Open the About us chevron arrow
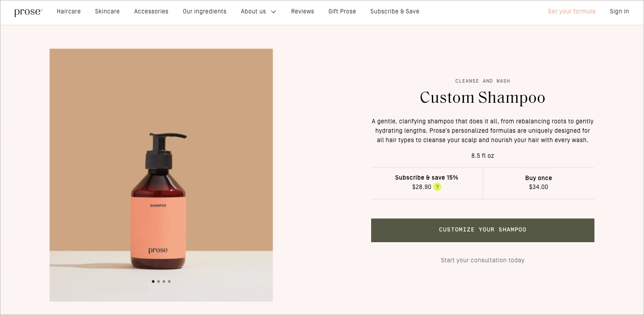The height and width of the screenshot is (315, 644). [273, 12]
